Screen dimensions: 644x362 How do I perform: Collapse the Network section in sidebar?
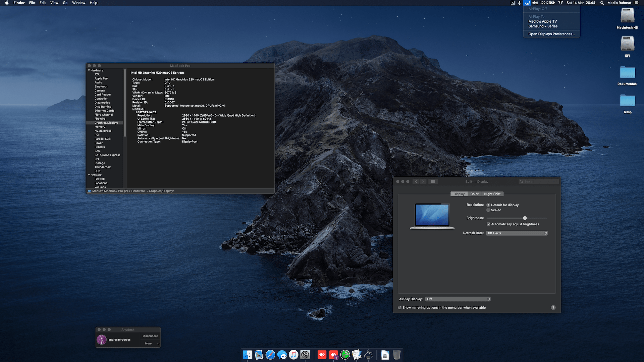[x=89, y=175]
